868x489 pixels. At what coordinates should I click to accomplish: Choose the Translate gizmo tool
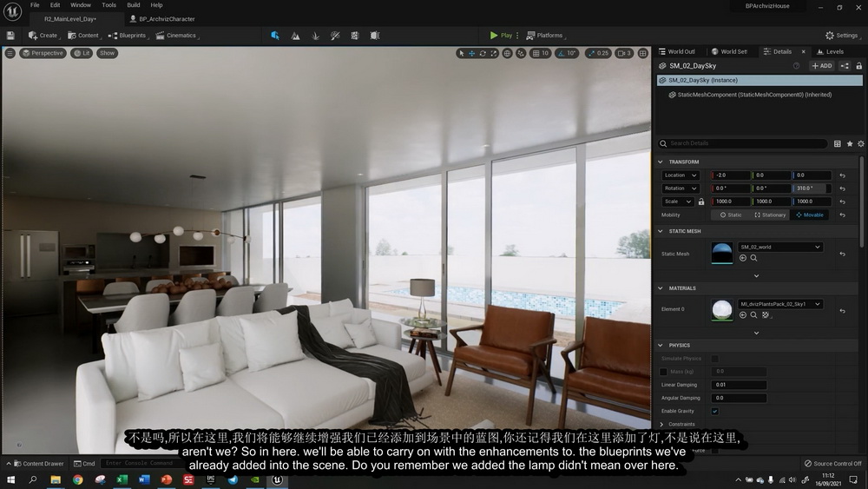(x=471, y=53)
